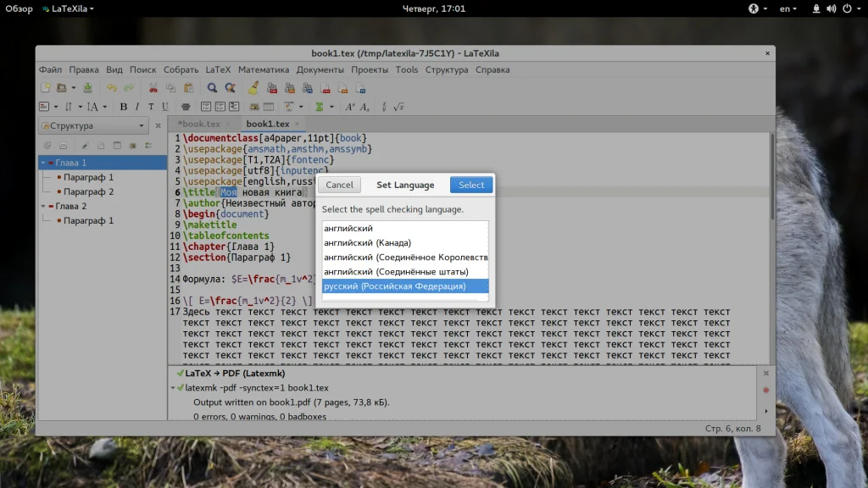Click the Undo arrow icon

(112, 87)
